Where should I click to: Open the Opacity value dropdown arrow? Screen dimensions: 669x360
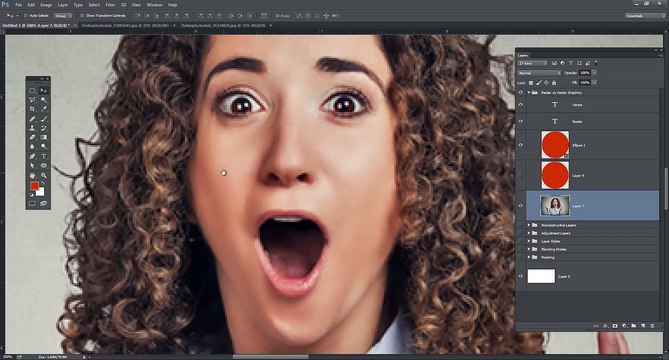tap(594, 73)
